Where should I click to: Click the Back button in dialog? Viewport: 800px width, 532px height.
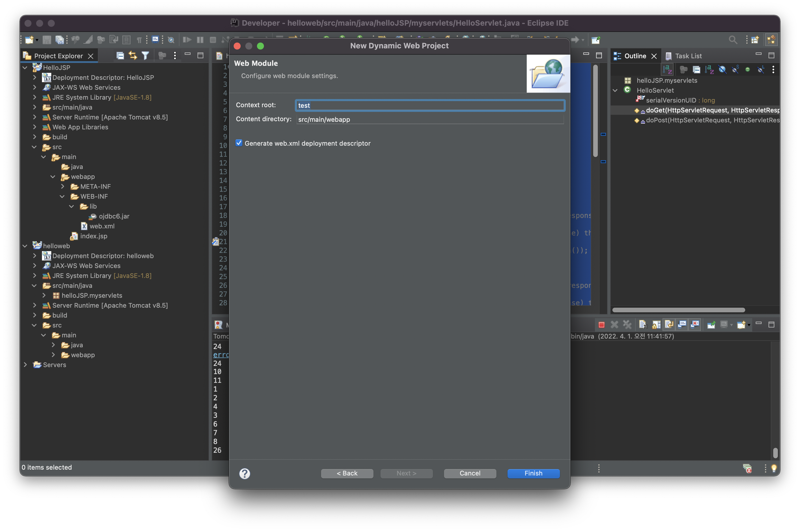coord(347,473)
